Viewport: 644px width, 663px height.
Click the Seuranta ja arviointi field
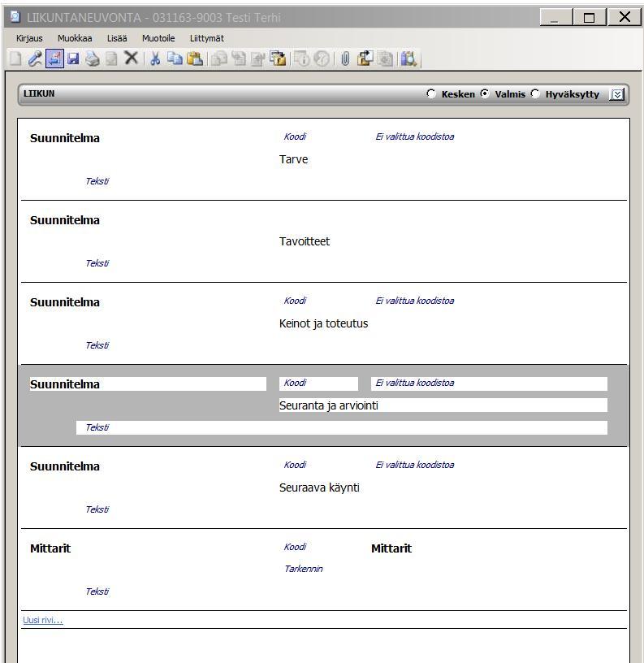[443, 405]
